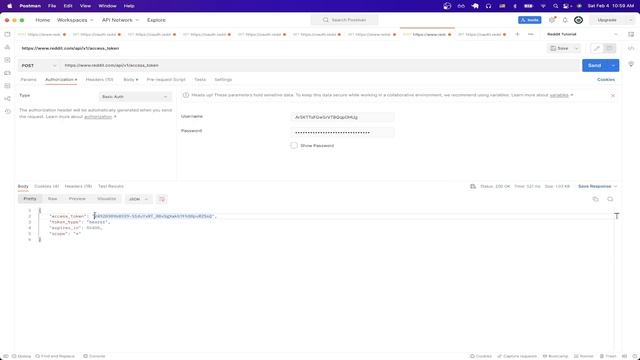Click the comment icon beside pencil icon
The height and width of the screenshot is (360, 640).
609,48
